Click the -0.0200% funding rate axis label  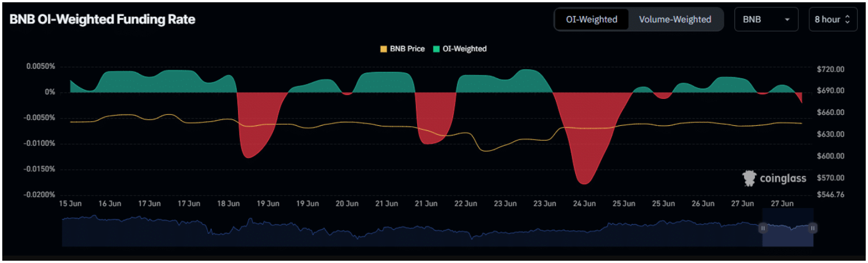click(x=38, y=195)
